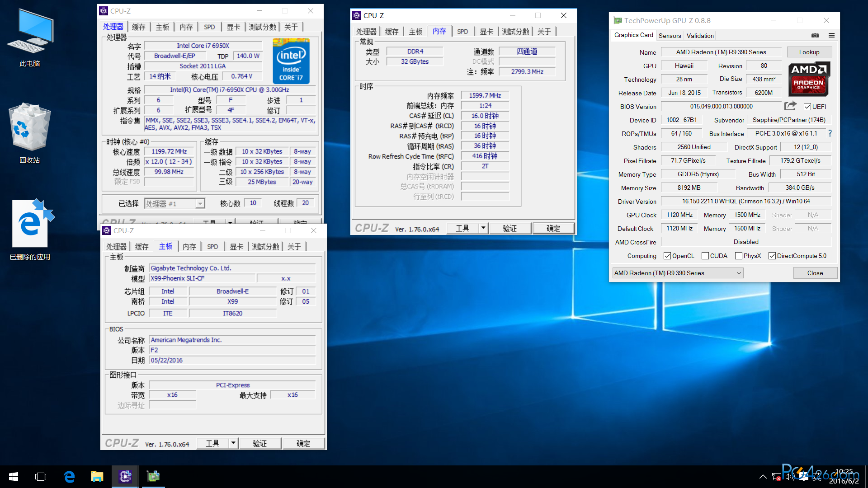Open the Validation tab in GPU-Z
Screen dimensions: 868x488
700,36
